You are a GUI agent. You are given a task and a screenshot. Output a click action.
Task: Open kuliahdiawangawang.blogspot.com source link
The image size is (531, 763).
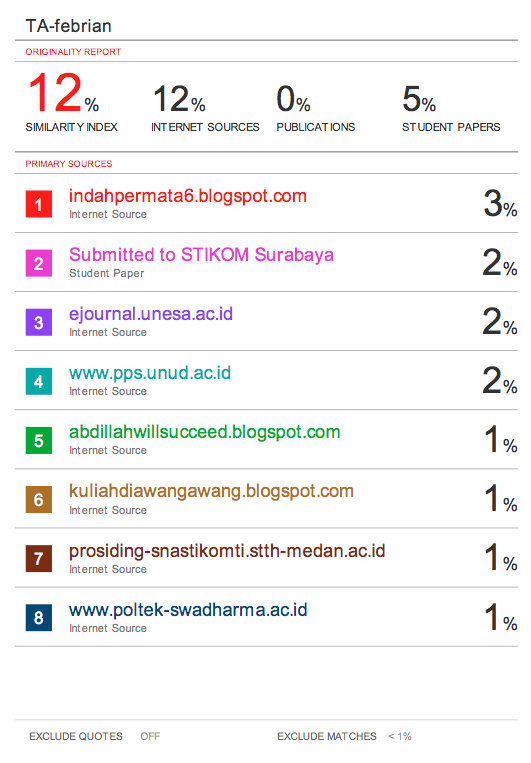pyautogui.click(x=211, y=491)
